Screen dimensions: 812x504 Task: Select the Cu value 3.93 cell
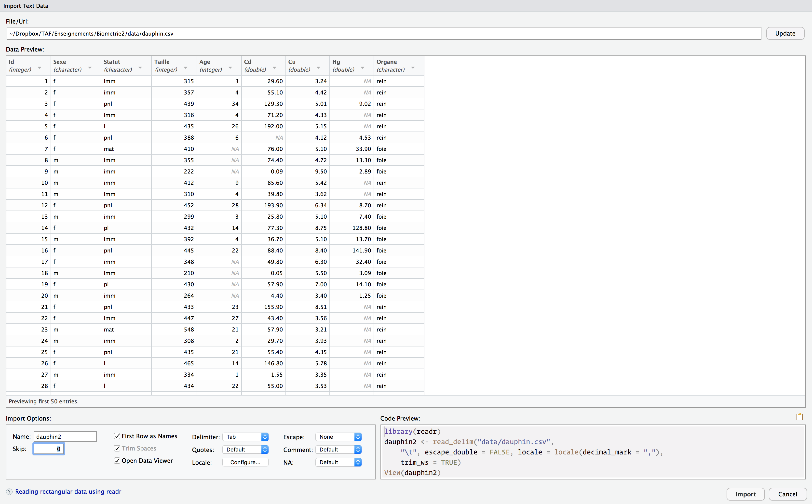(308, 341)
